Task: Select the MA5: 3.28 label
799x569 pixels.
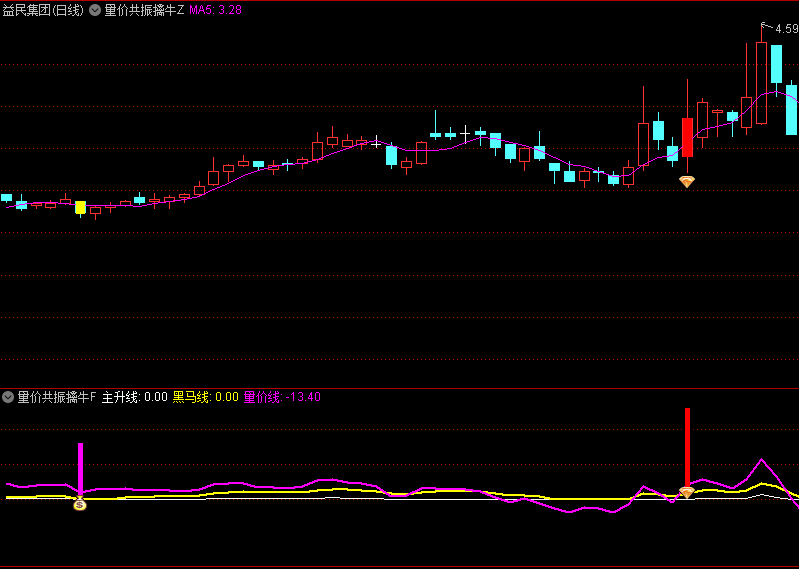Action: tap(215, 9)
